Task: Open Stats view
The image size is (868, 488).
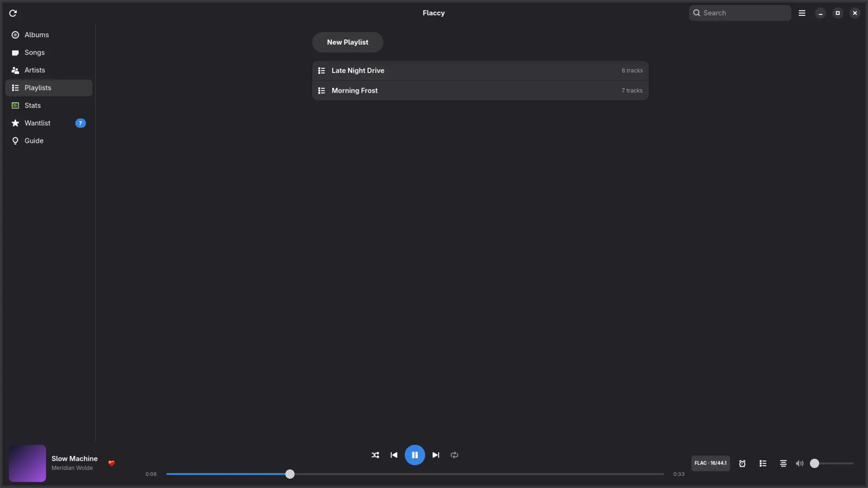Action: pyautogui.click(x=48, y=105)
